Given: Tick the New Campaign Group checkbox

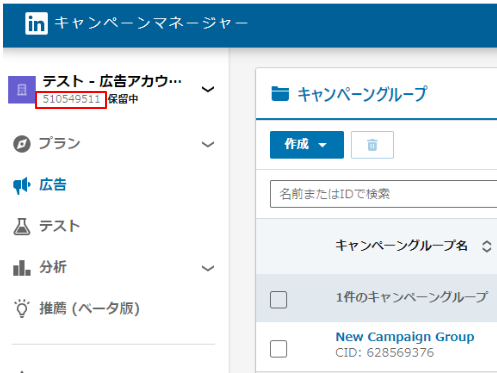Looking at the screenshot, I should [278, 349].
